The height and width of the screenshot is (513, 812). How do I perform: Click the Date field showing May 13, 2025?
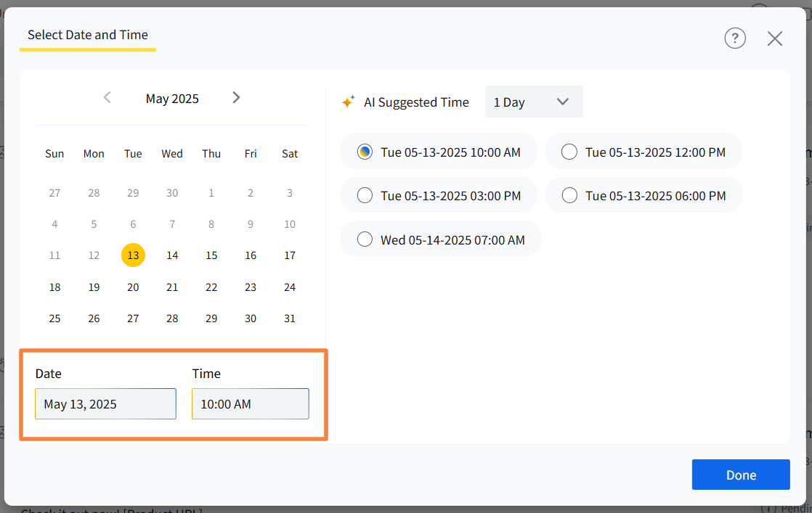coord(105,404)
